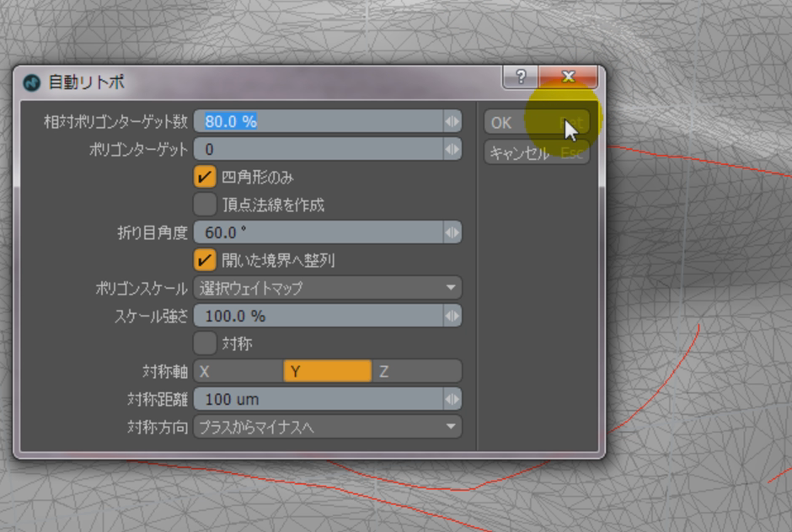Select X as the 対称軸

tap(238, 371)
